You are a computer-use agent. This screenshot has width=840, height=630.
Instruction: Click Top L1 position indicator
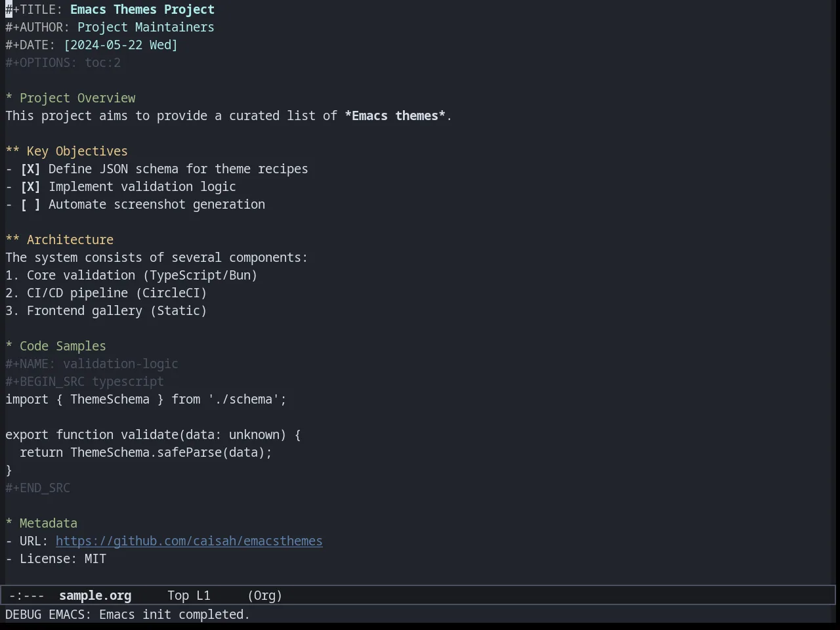189,596
